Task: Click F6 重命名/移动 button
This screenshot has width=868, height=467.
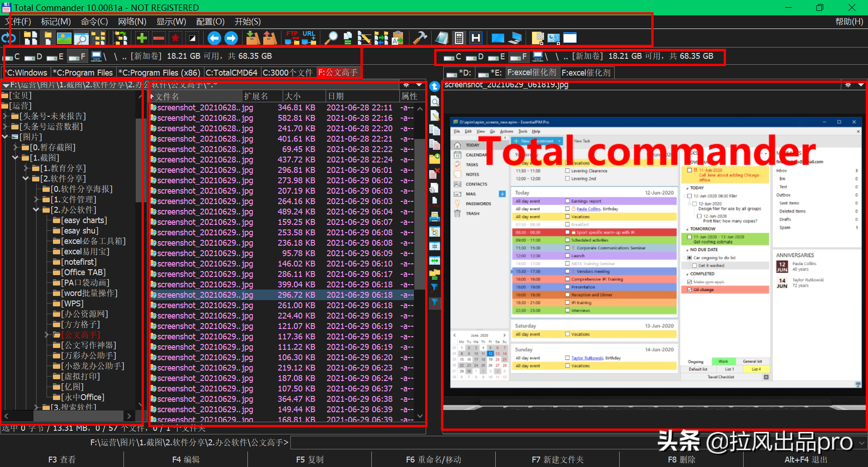Action: click(433, 459)
